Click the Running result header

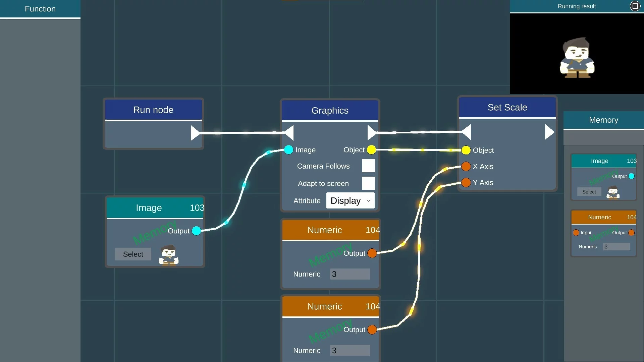pos(577,6)
